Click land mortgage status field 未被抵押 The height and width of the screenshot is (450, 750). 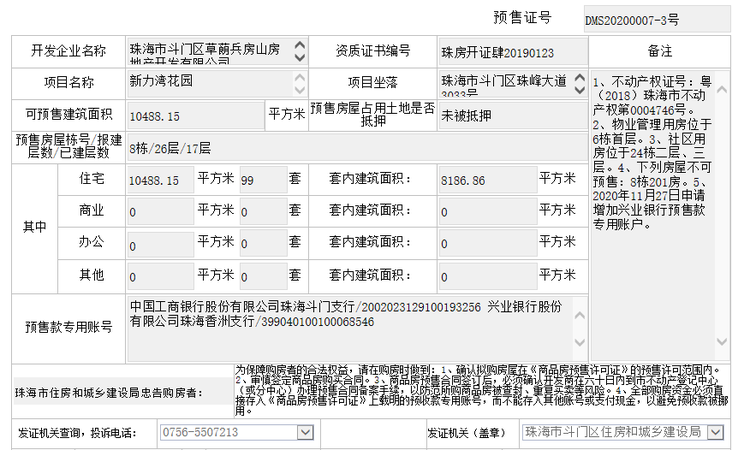pyautogui.click(x=513, y=115)
